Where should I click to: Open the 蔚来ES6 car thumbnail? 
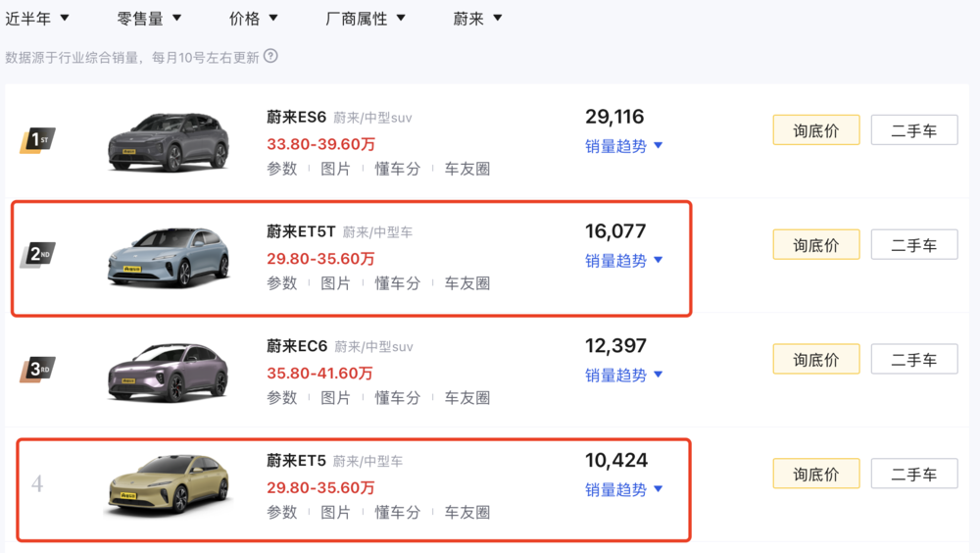click(169, 142)
